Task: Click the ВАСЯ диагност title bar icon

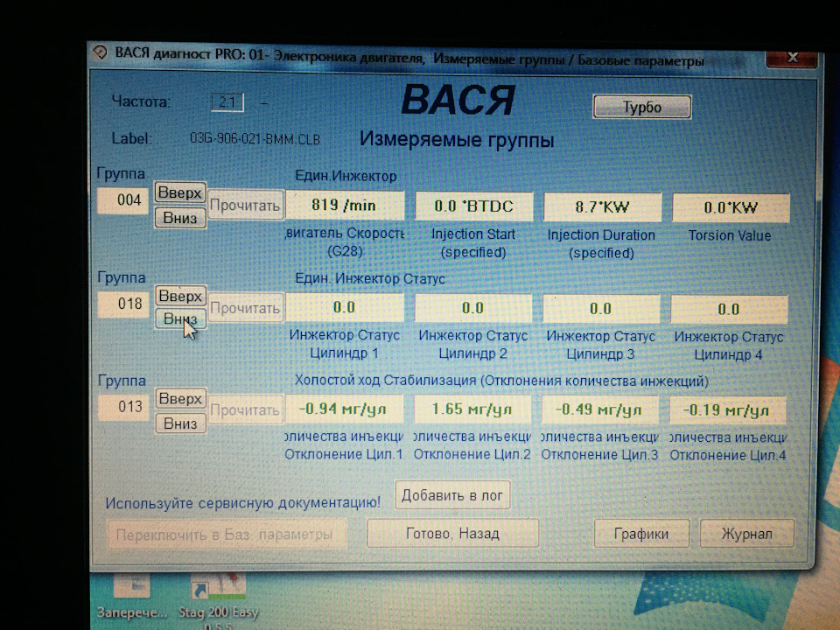Action: point(100,52)
